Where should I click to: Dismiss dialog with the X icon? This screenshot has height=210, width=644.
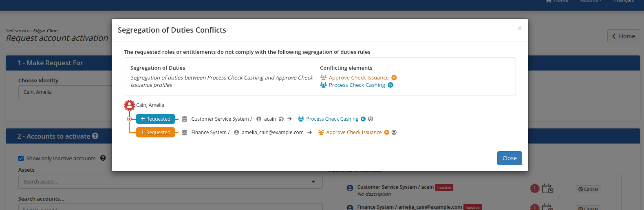pyautogui.click(x=519, y=28)
